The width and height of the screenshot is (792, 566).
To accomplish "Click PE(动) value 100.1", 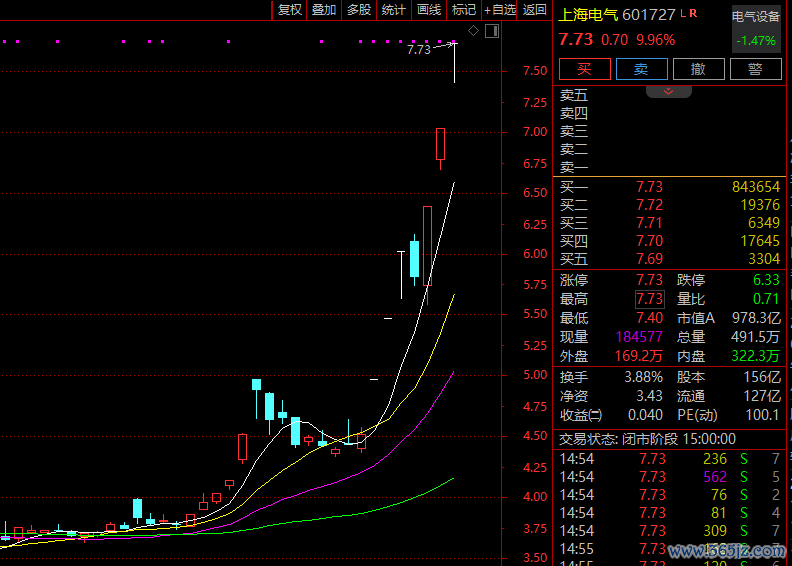I will click(763, 415).
